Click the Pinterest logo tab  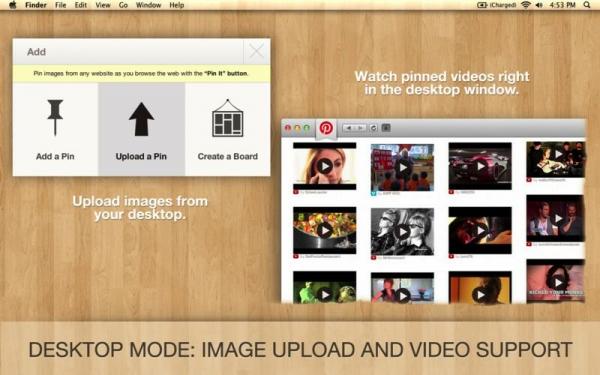326,128
